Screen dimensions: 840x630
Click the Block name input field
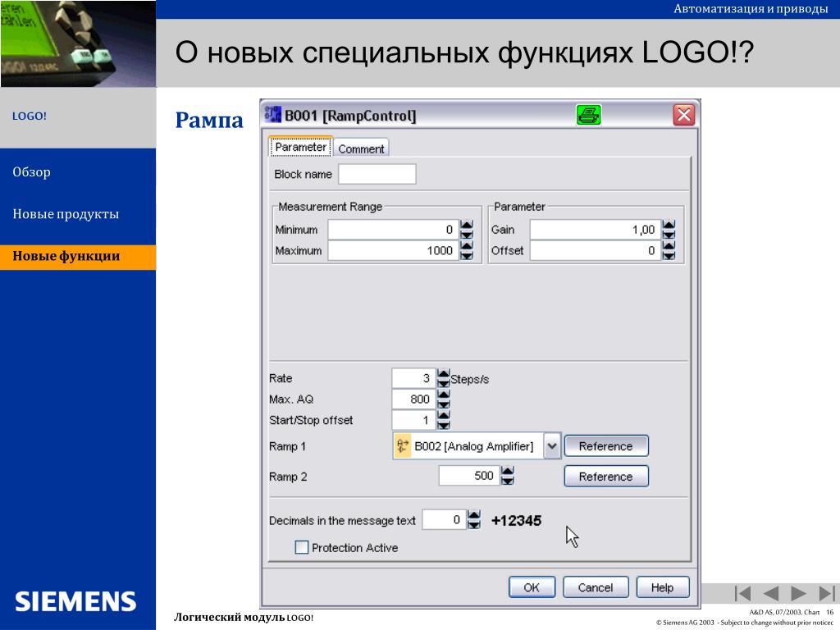tap(377, 174)
